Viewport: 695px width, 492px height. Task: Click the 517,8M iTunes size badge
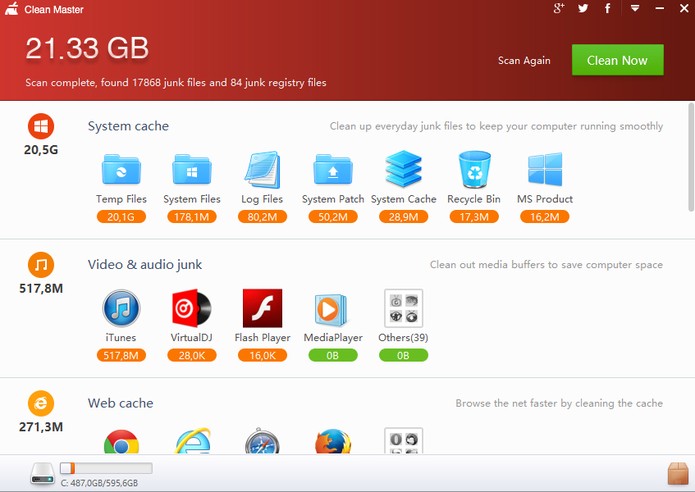121,355
